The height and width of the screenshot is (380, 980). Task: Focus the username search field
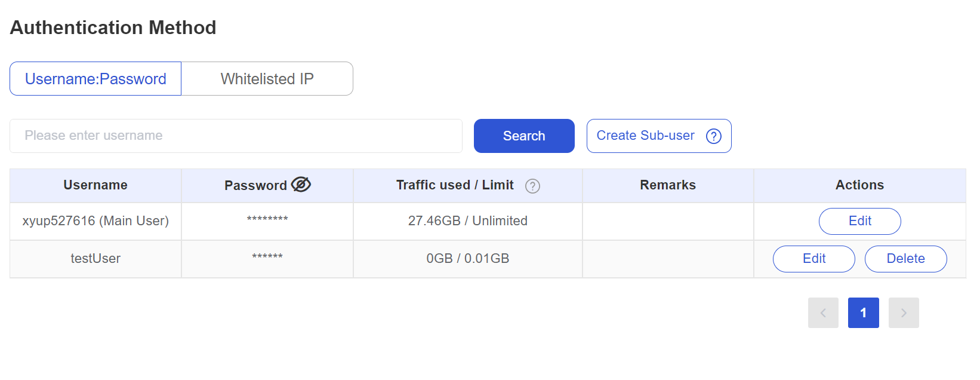point(236,136)
